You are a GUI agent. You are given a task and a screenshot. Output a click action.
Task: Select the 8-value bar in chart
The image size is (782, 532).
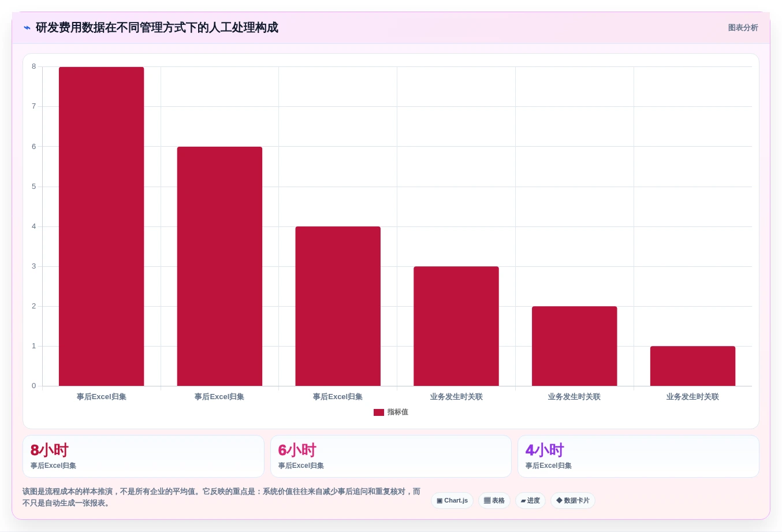pyautogui.click(x=102, y=226)
